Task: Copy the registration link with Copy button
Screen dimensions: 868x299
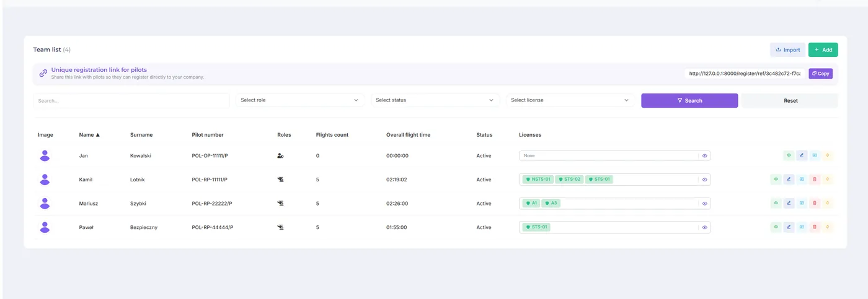Action: click(x=820, y=73)
